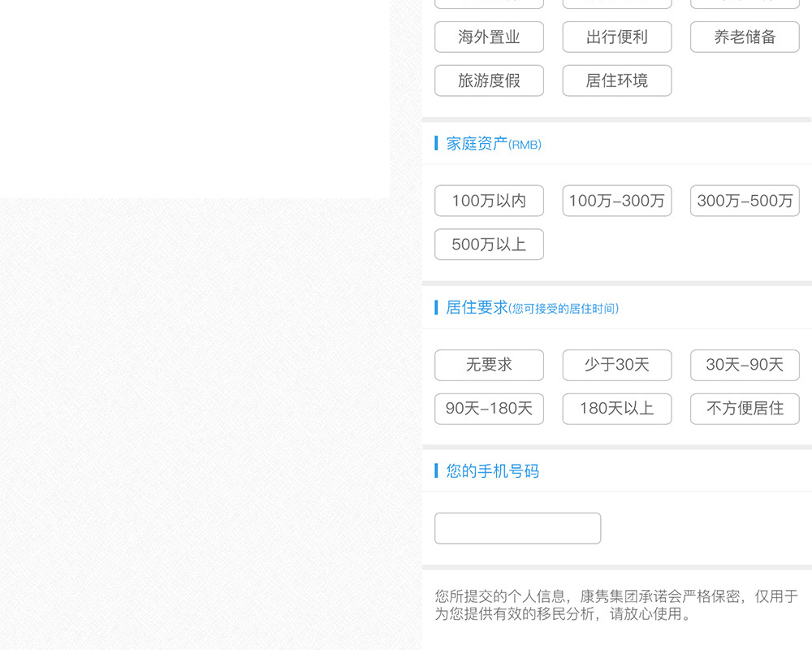Choose the 居住环境 option
This screenshot has height=650, width=812.
pyautogui.click(x=617, y=80)
